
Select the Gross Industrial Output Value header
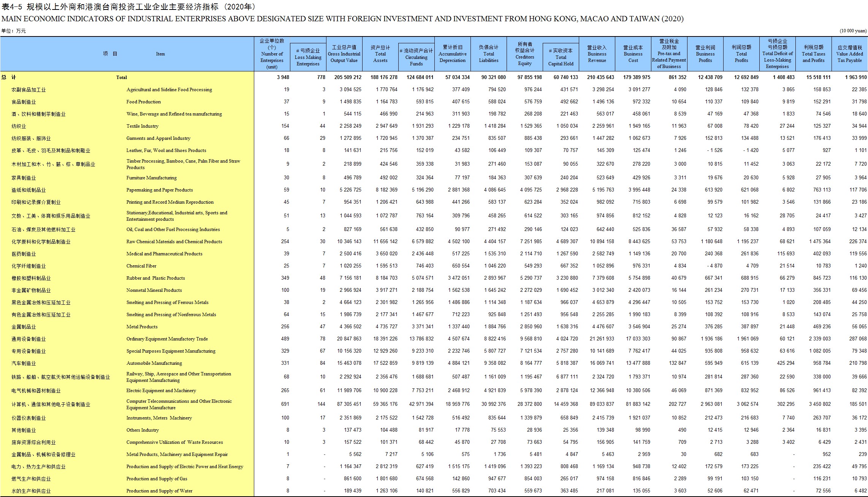coord(344,54)
